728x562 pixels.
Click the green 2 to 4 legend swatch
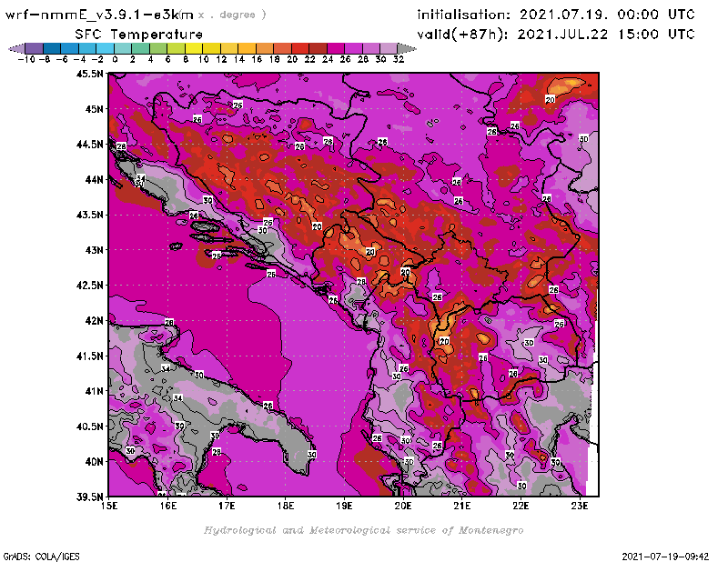141,48
